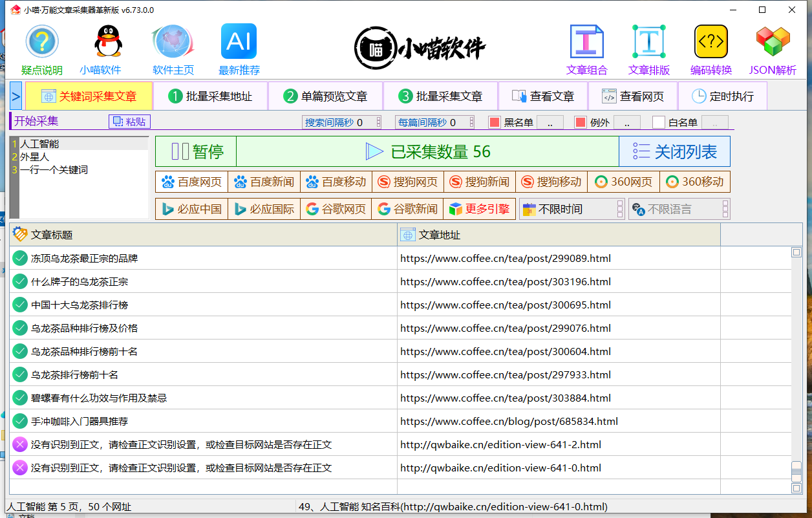Image resolution: width=812 pixels, height=518 pixels.
Task: Toggle the 例外 checkbox
Action: pyautogui.click(x=580, y=122)
